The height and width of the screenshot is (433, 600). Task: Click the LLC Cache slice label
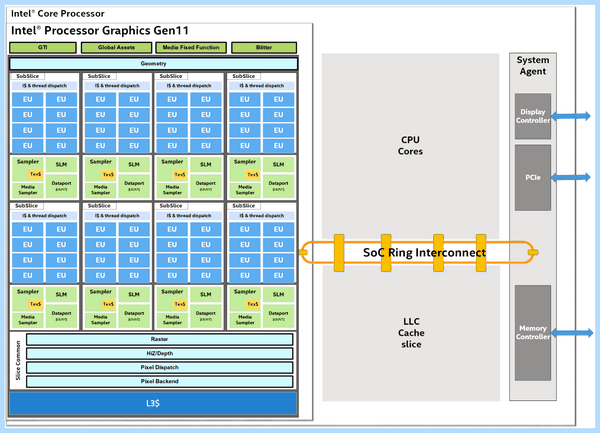tap(411, 333)
